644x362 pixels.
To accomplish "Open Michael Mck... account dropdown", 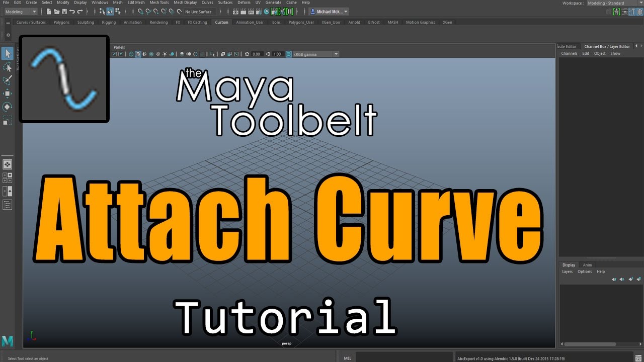I will [329, 12].
